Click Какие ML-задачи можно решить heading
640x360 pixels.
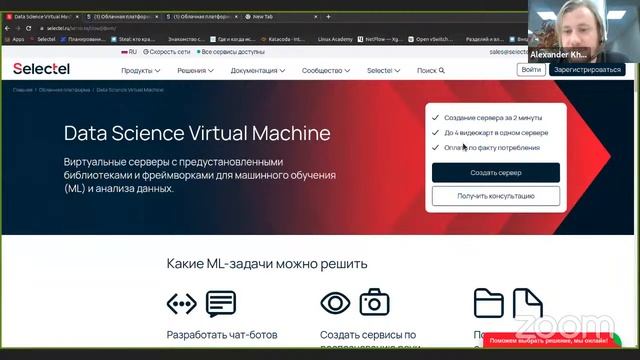click(267, 264)
